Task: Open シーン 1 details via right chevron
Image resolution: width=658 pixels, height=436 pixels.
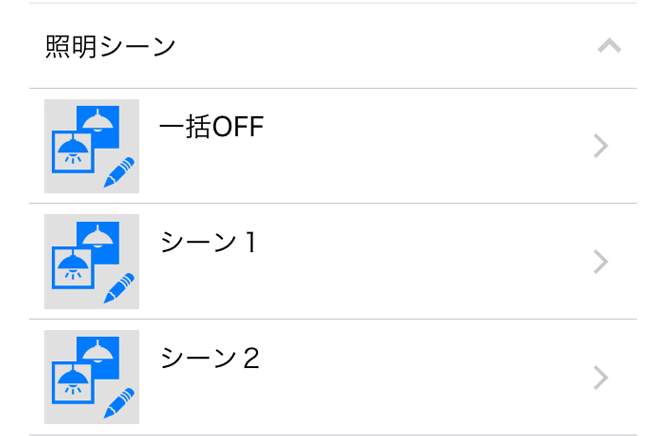Action: pos(601,262)
